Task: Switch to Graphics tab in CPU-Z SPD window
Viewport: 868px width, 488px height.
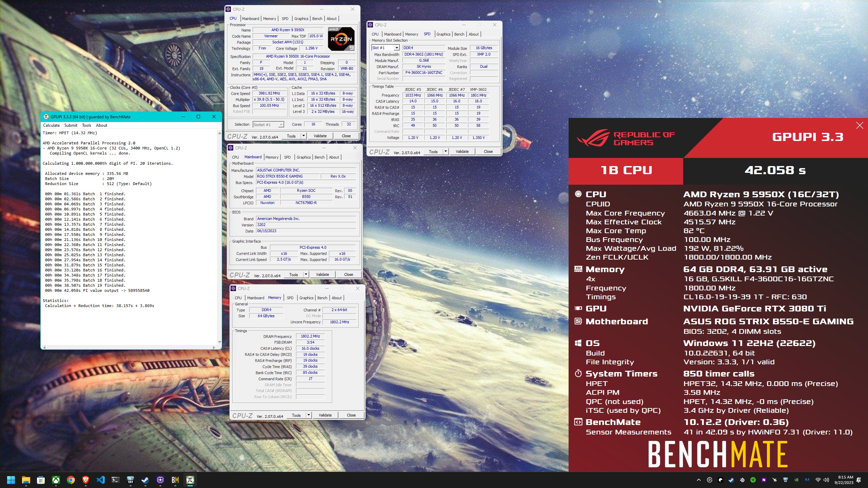Action: click(443, 34)
